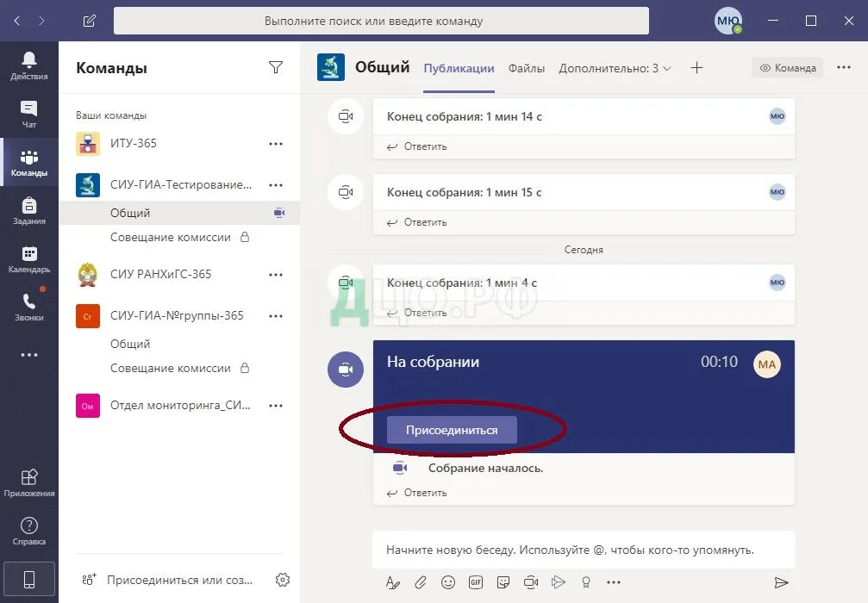
Task: Open the sticker picker
Action: [503, 582]
